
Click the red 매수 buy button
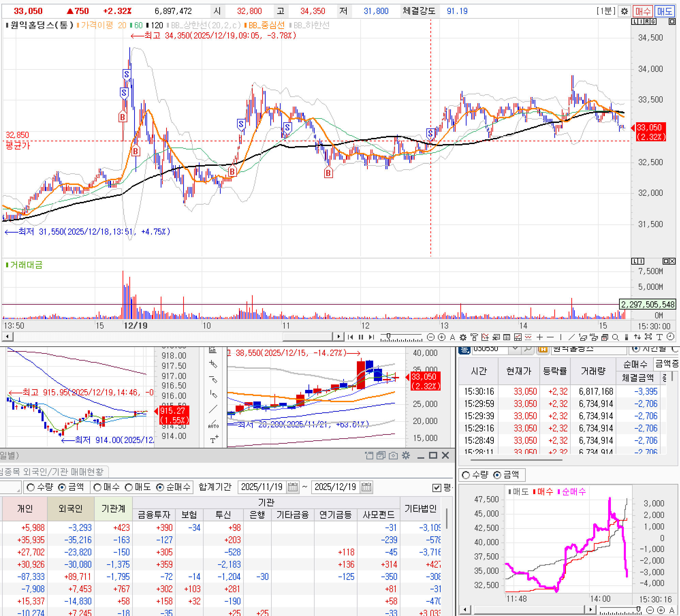click(643, 11)
